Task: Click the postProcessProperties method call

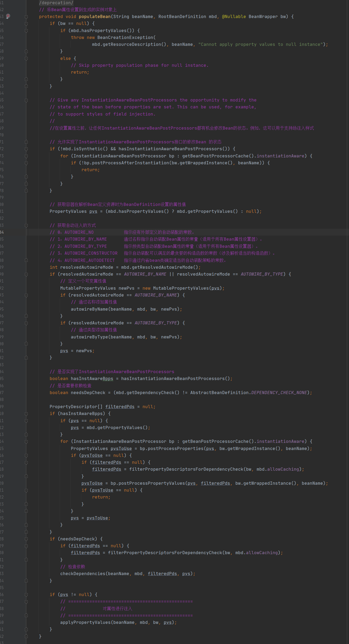Action: pyautogui.click(x=175, y=448)
